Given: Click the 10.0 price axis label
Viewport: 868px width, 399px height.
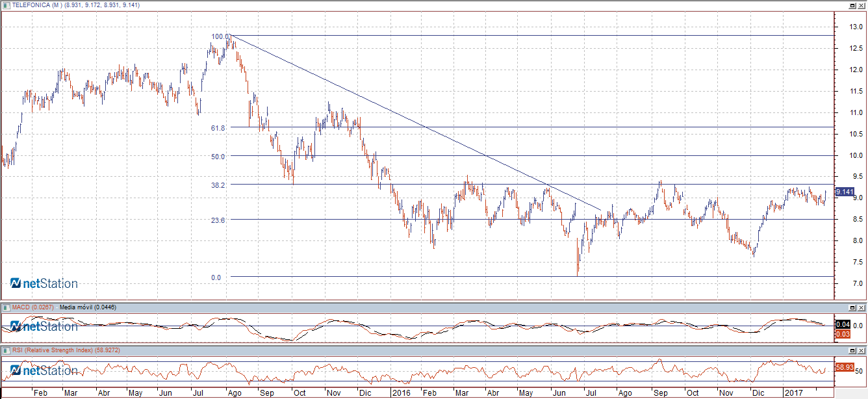Looking at the screenshot, I should 855,155.
